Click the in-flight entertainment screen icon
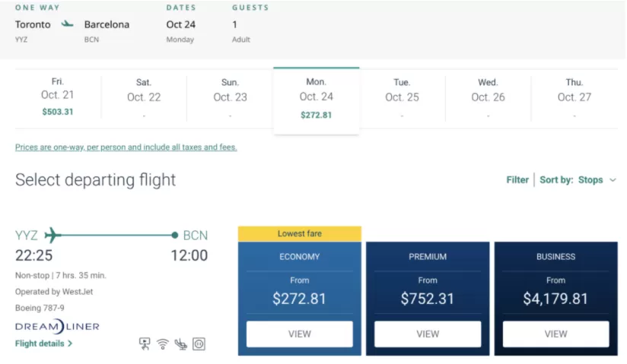Viewport: 627px width, 364px height. (x=145, y=343)
